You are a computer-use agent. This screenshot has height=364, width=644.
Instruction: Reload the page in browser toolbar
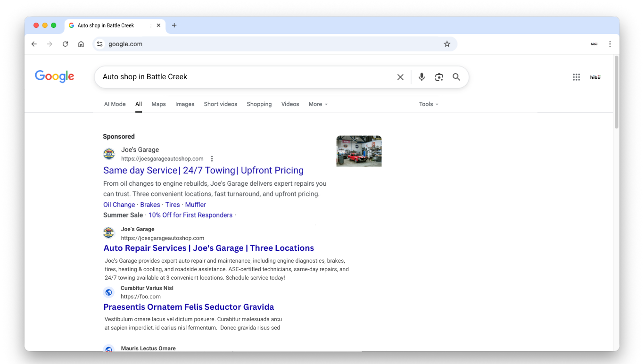[66, 44]
